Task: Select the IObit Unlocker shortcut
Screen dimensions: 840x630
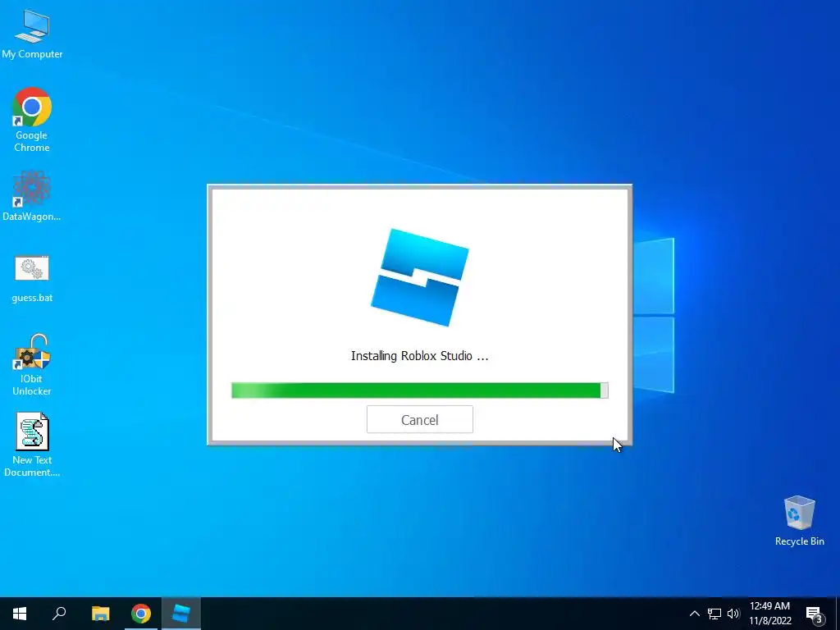Action: click(x=32, y=365)
